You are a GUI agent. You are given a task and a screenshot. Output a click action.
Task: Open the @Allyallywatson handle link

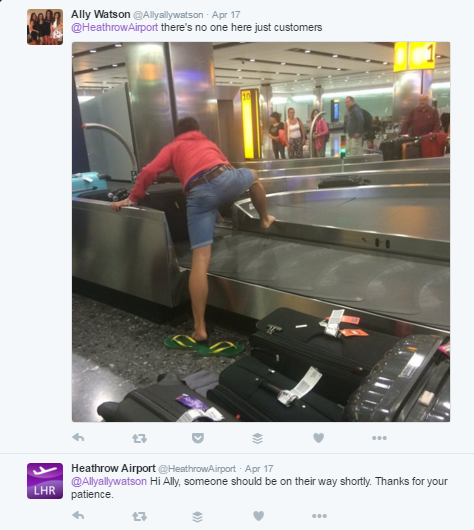click(x=168, y=15)
